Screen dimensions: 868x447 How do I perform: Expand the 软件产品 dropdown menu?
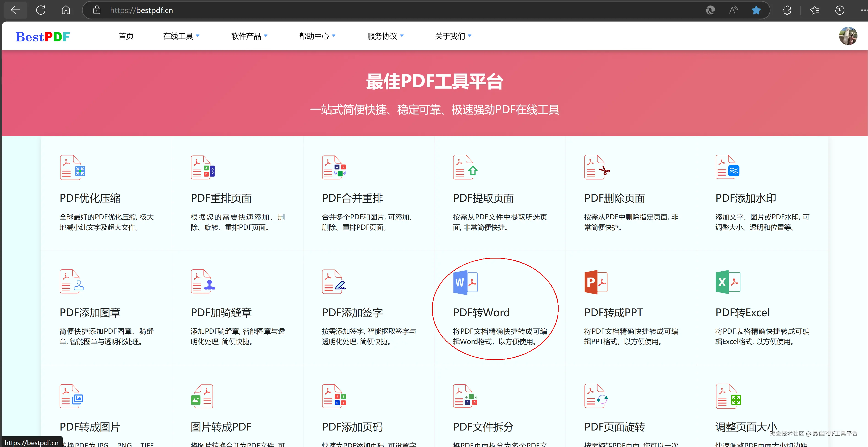249,36
